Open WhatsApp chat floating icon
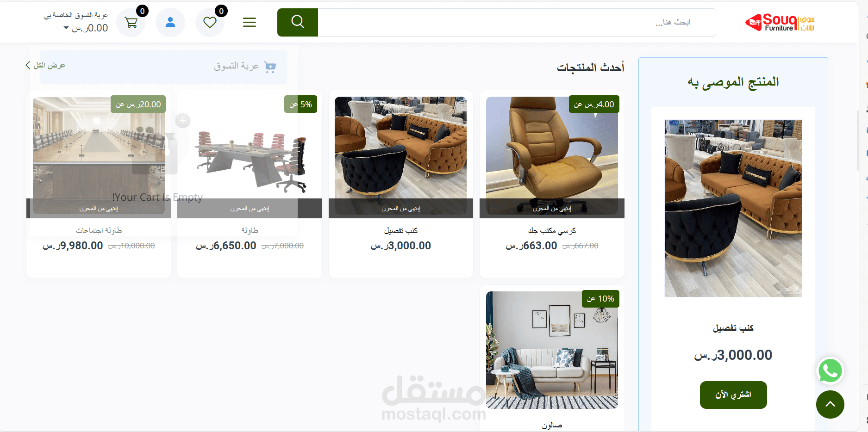The height and width of the screenshot is (432, 868). tap(830, 370)
